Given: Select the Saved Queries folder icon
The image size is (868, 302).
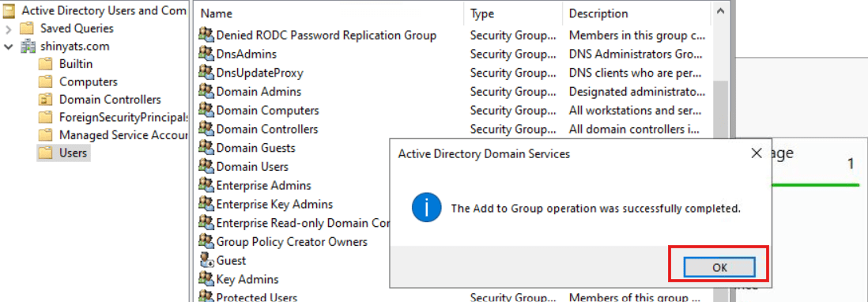Looking at the screenshot, I should (x=26, y=28).
